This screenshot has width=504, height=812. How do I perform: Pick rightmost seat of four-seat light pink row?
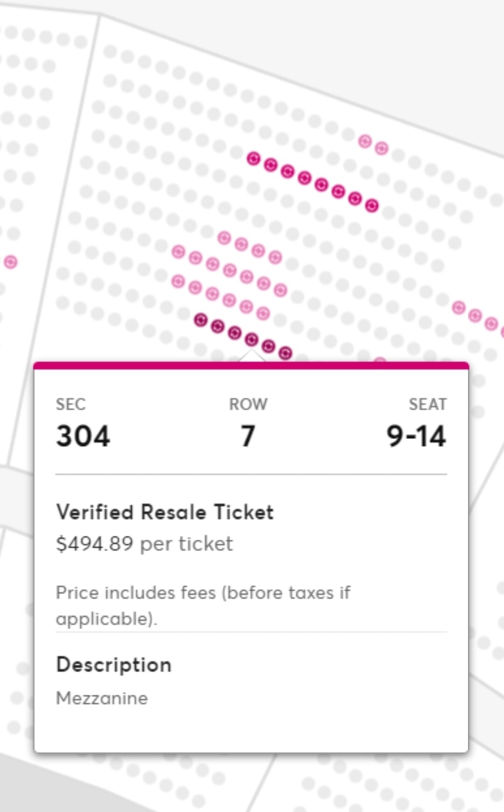(x=275, y=257)
